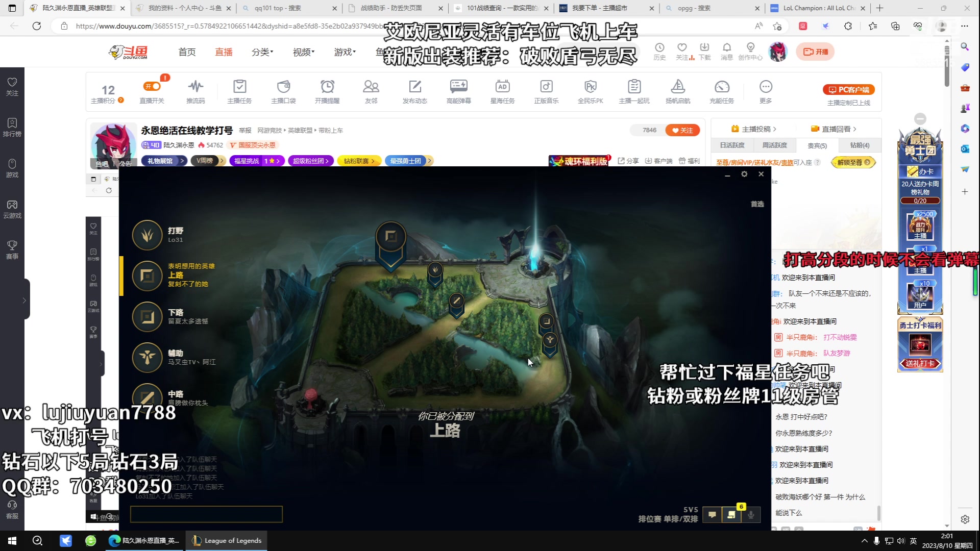Screen dimensions: 980x551
Task: Switch to the 钻粉(4) tab
Action: click(x=860, y=145)
